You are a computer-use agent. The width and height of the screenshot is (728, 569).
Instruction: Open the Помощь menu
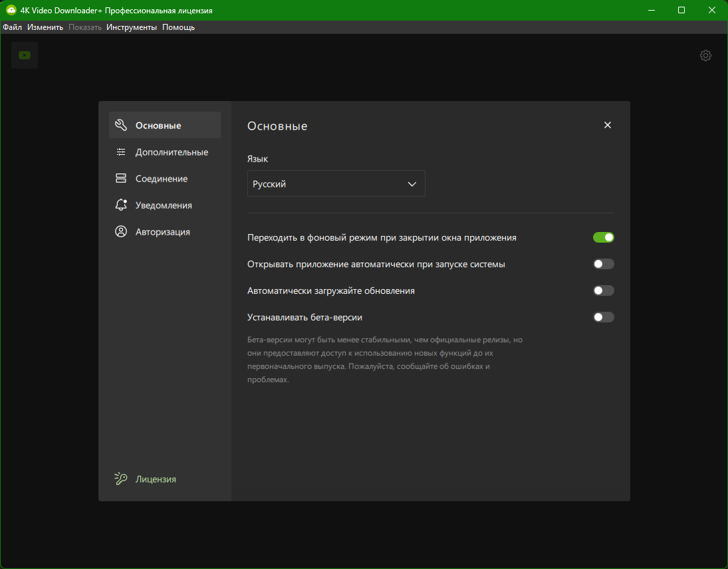coord(178,27)
